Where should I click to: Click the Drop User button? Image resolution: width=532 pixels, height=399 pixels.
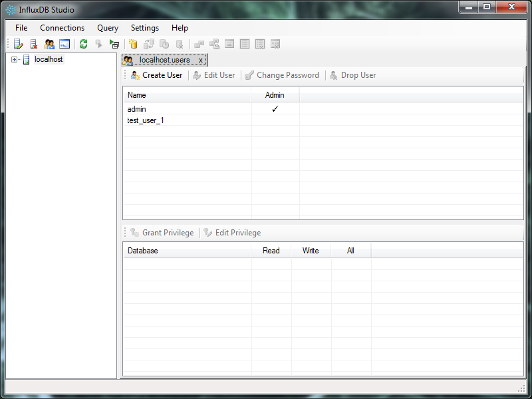352,75
